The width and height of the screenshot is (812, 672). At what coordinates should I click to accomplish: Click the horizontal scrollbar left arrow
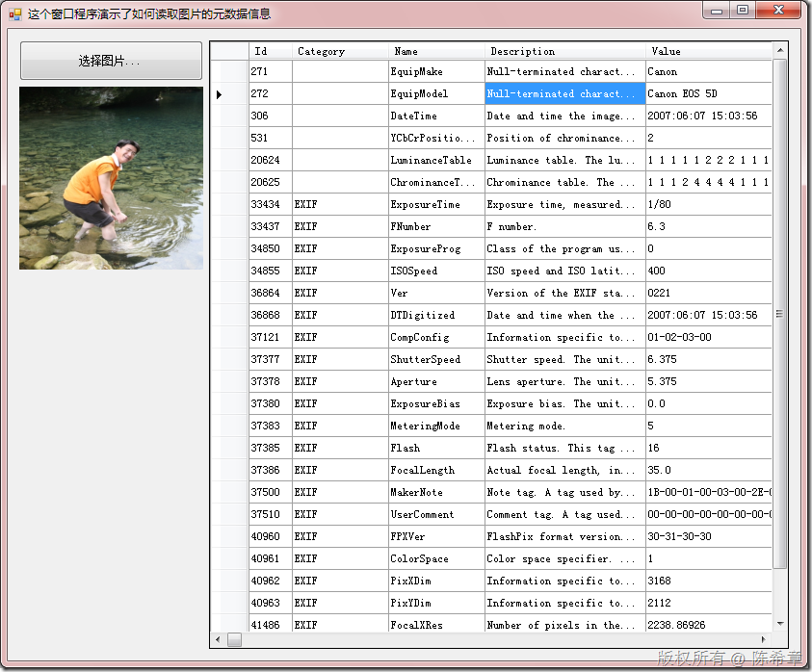click(x=218, y=640)
